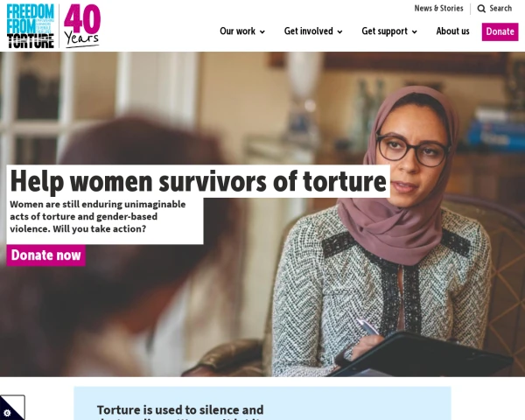Go to the About us page
The height and width of the screenshot is (420, 525).
pos(452,31)
